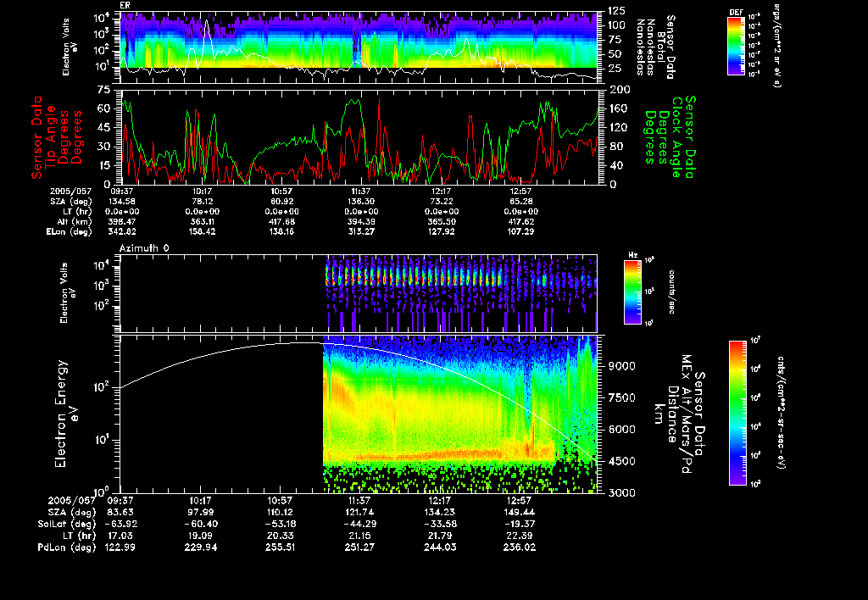Select ELon value 107.29
This screenshot has width=868, height=600.
tap(521, 232)
